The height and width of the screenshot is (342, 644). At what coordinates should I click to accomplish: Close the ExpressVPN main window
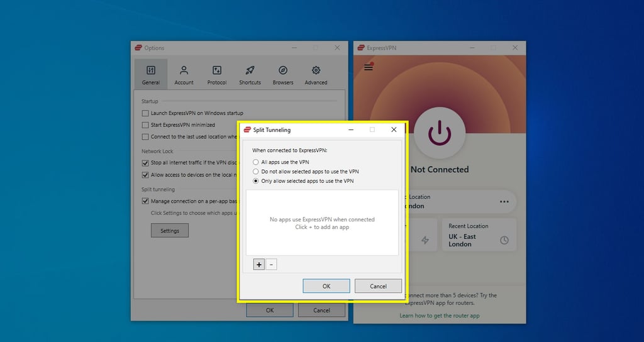tap(515, 48)
